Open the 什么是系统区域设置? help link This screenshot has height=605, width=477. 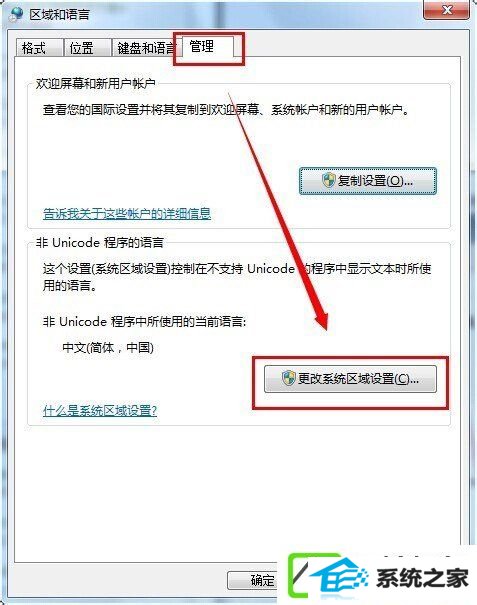pyautogui.click(x=100, y=410)
